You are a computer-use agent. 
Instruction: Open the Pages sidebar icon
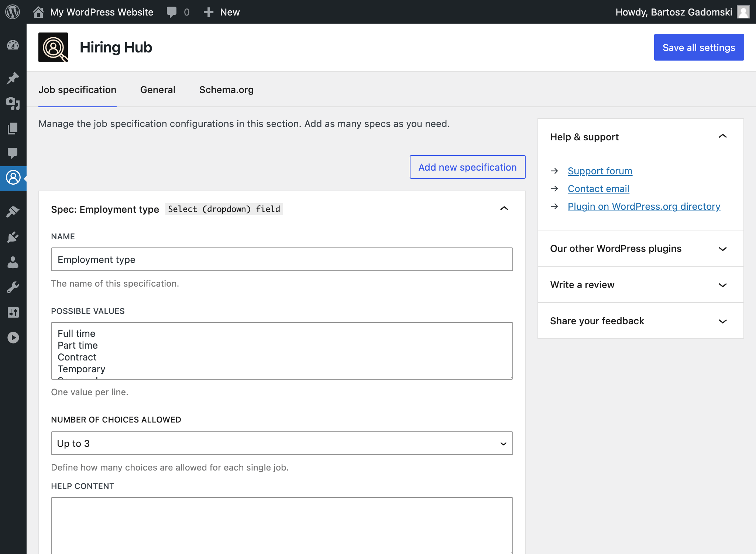pos(13,128)
